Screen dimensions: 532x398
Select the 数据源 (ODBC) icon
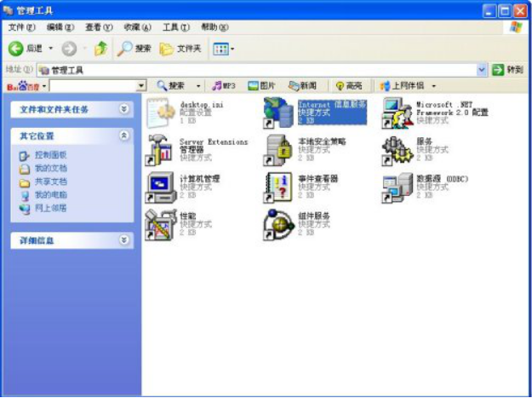397,187
